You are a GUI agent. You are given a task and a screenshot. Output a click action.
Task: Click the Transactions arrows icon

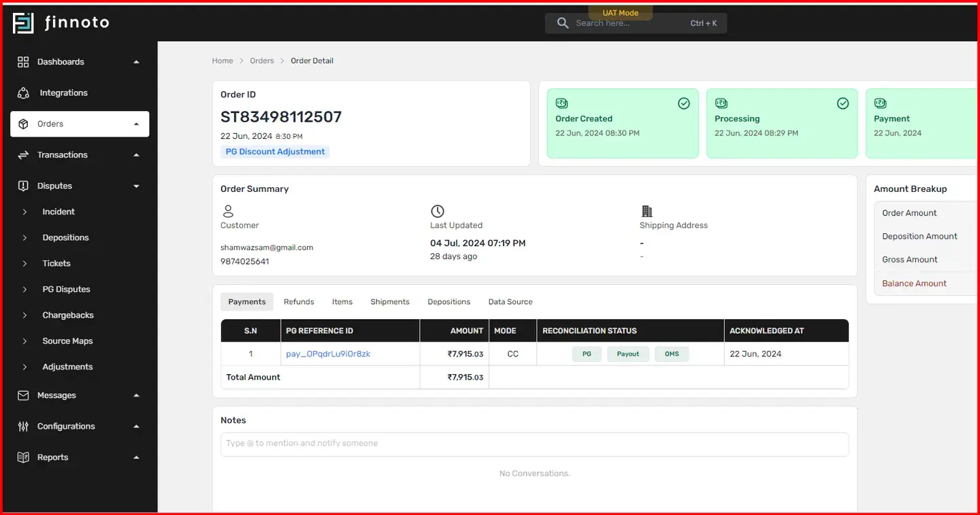23,155
